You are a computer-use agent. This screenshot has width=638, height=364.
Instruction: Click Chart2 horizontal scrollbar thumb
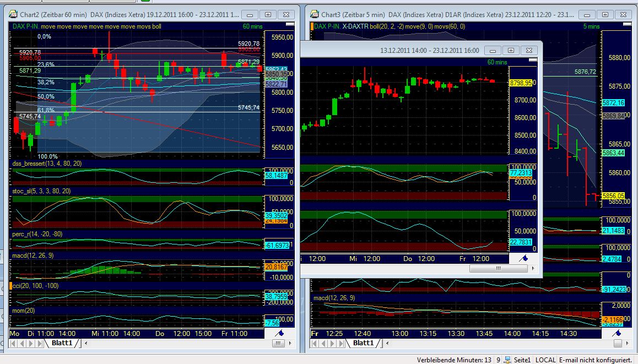pos(278,344)
